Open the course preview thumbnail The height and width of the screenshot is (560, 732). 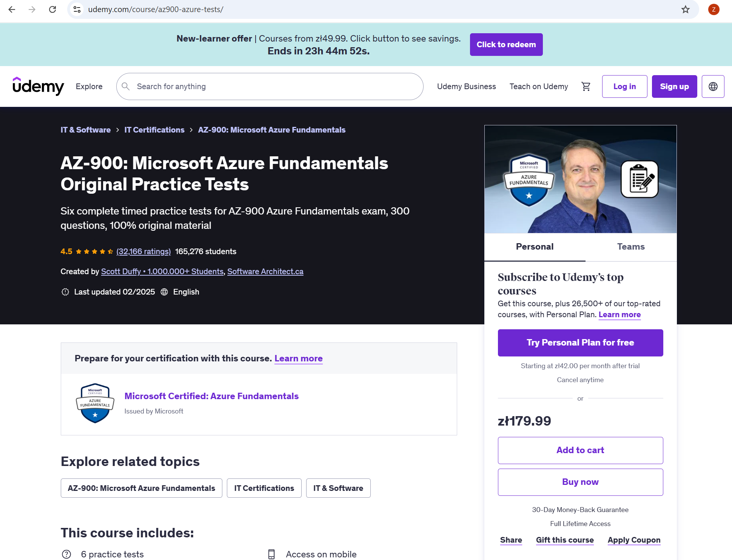click(580, 179)
